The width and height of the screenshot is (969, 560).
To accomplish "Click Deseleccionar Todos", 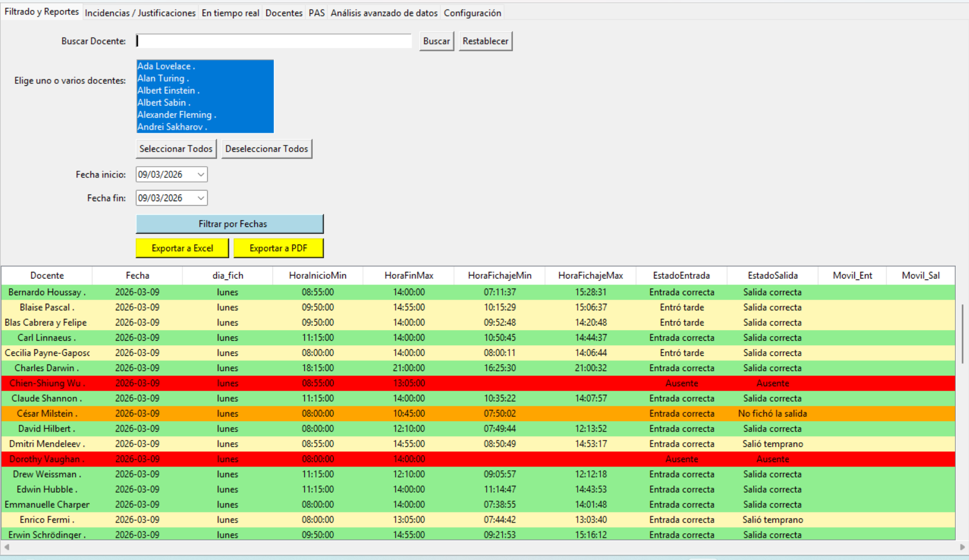I will tap(266, 149).
